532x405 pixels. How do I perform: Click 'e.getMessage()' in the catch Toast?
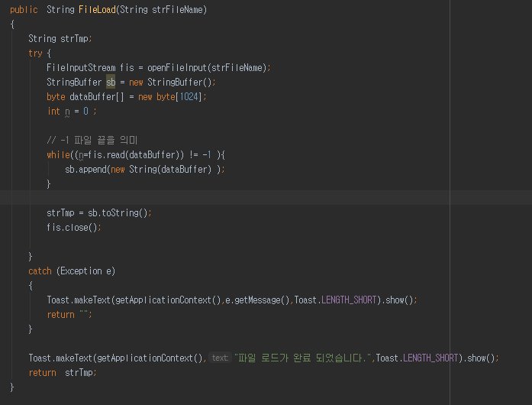pyautogui.click(x=257, y=300)
